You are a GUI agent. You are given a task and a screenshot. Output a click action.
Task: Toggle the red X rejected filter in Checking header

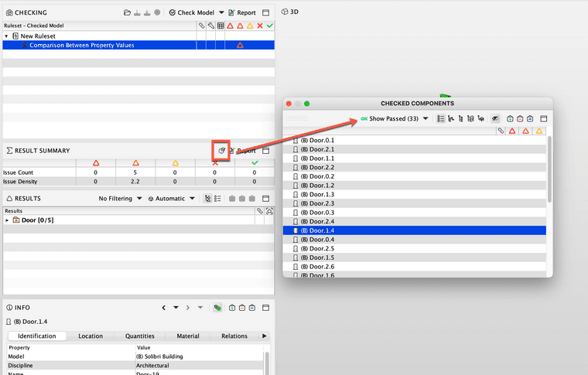point(260,26)
